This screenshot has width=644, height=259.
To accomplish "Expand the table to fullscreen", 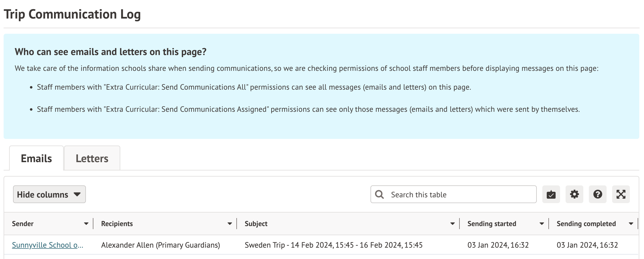I will point(621,195).
